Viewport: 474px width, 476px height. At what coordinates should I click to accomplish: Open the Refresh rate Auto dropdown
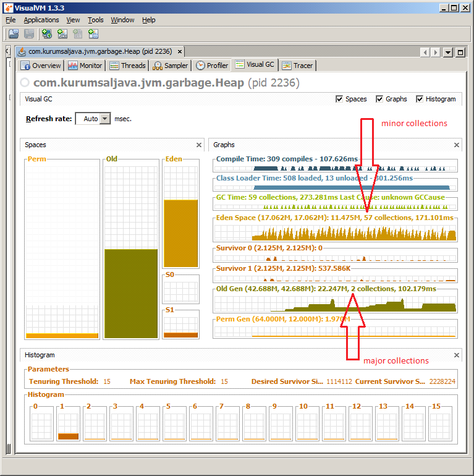105,119
